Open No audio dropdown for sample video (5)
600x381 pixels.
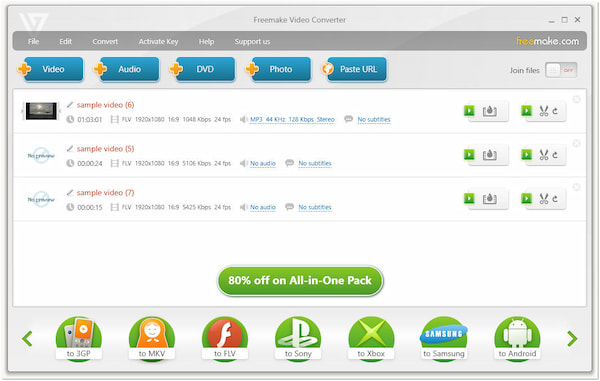click(263, 163)
